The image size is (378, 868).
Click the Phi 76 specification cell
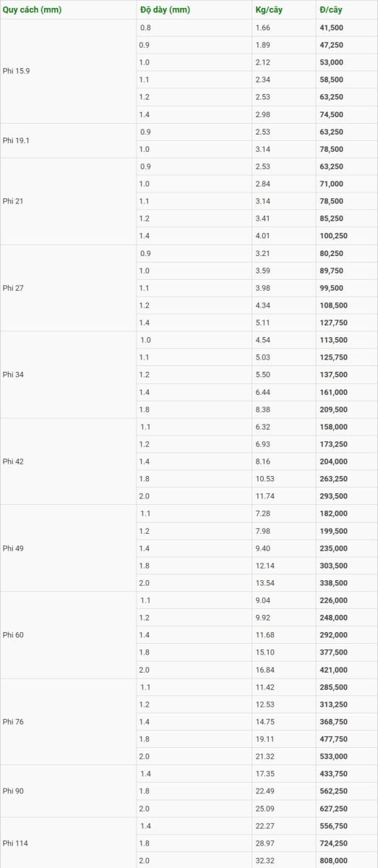tap(68, 722)
